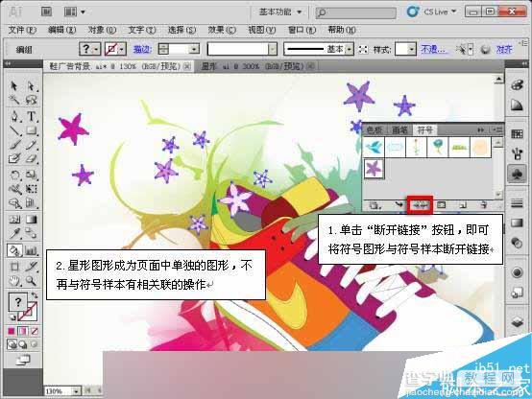Open symbol options in Symbols panel
Image resolution: width=532 pixels, height=399 pixels.
click(441, 205)
